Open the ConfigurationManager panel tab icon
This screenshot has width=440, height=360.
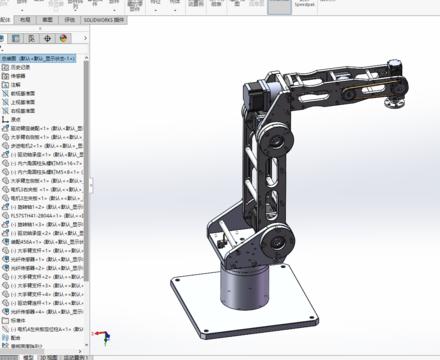click(x=31, y=39)
